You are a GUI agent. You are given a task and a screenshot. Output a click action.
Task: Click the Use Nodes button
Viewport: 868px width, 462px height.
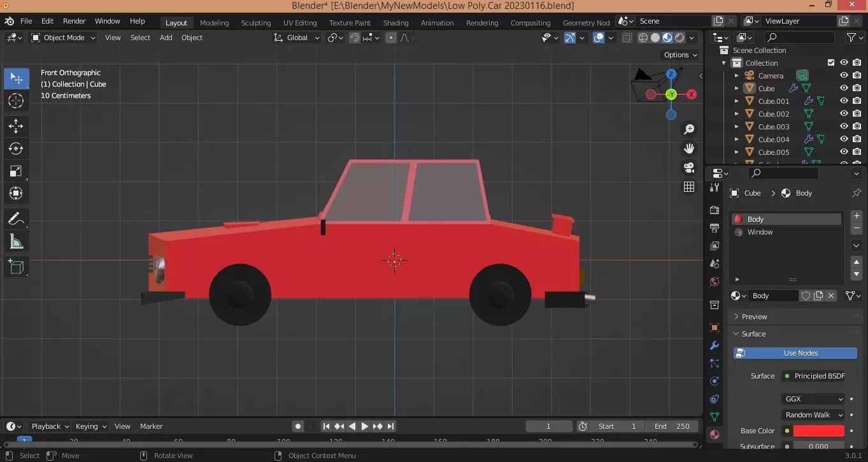(795, 353)
